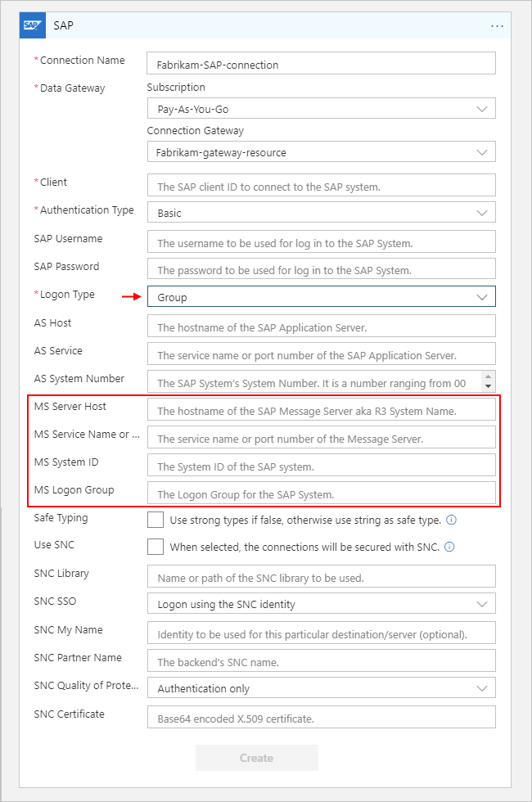Click the Connection Name input field
This screenshot has height=802, width=532.
322,62
